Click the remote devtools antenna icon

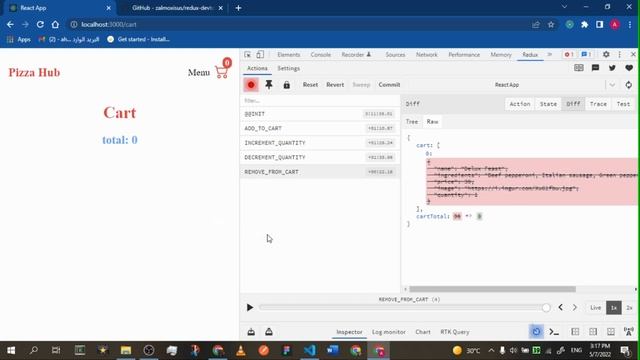point(629,332)
